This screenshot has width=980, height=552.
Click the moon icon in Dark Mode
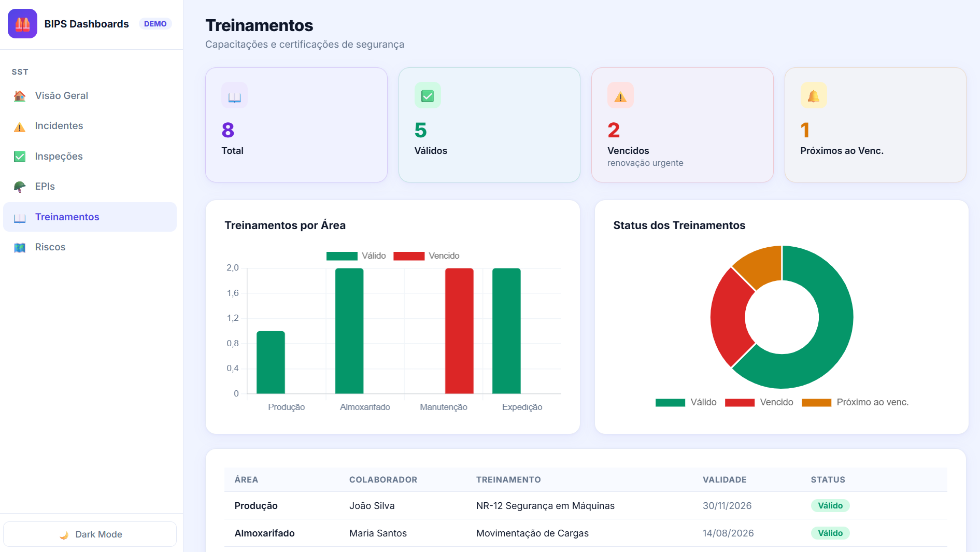pos(64,535)
